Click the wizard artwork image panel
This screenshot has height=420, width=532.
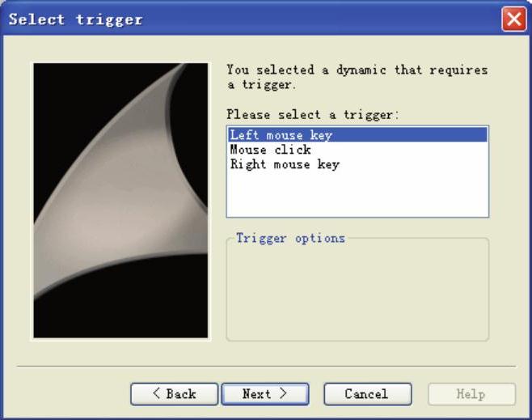[x=120, y=201]
